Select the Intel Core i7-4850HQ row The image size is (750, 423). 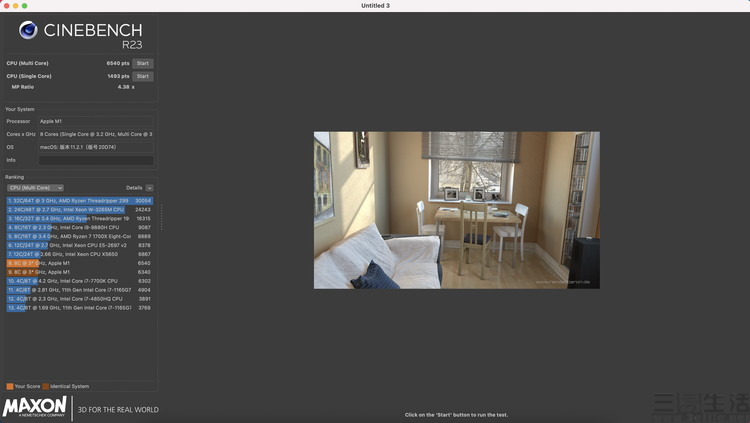click(80, 299)
